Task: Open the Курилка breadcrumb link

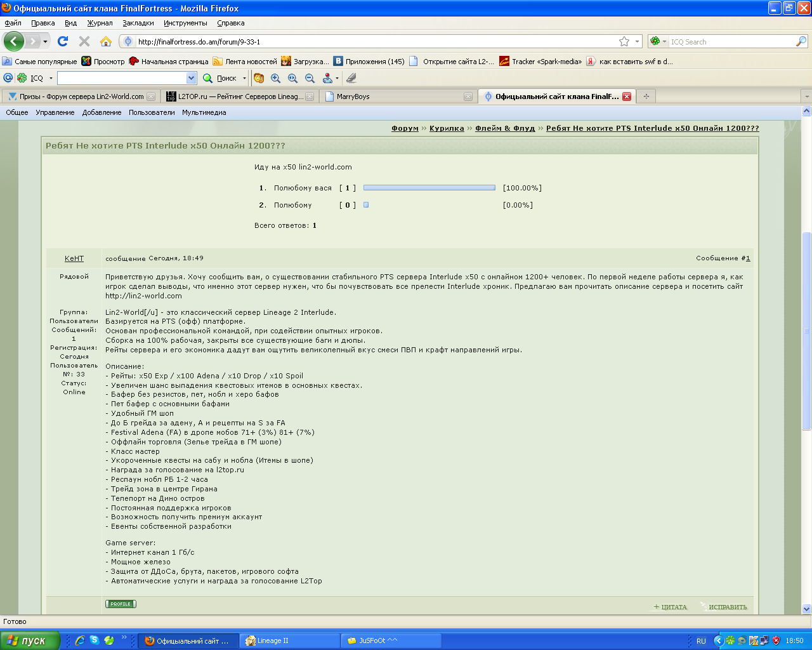Action: (x=447, y=128)
